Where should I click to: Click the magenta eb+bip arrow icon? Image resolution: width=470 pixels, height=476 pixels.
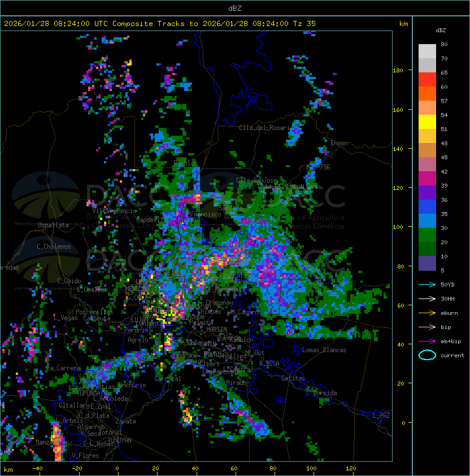[427, 341]
